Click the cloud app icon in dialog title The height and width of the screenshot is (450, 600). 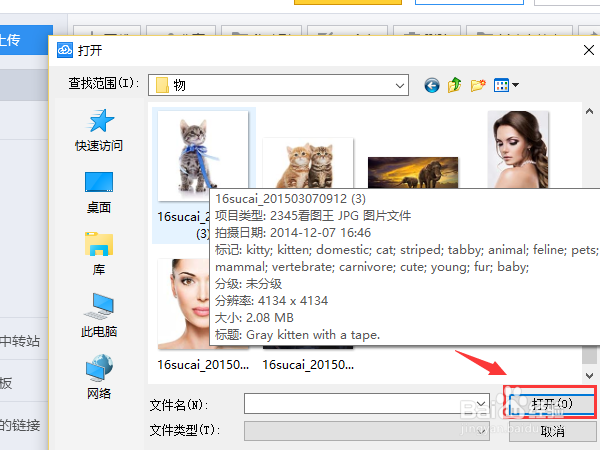pyautogui.click(x=65, y=50)
